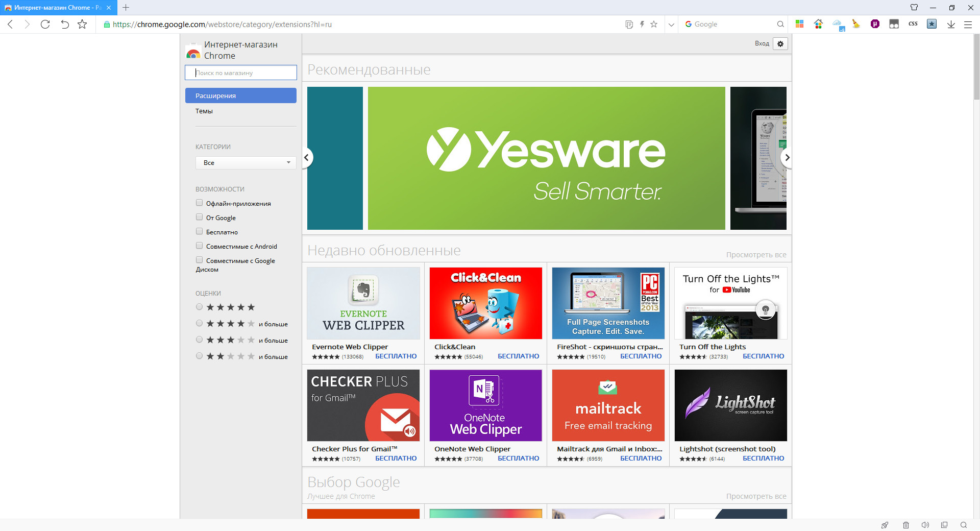This screenshot has height=531, width=980.
Task: Click the gray two-dots extension icon
Action: pyautogui.click(x=894, y=24)
